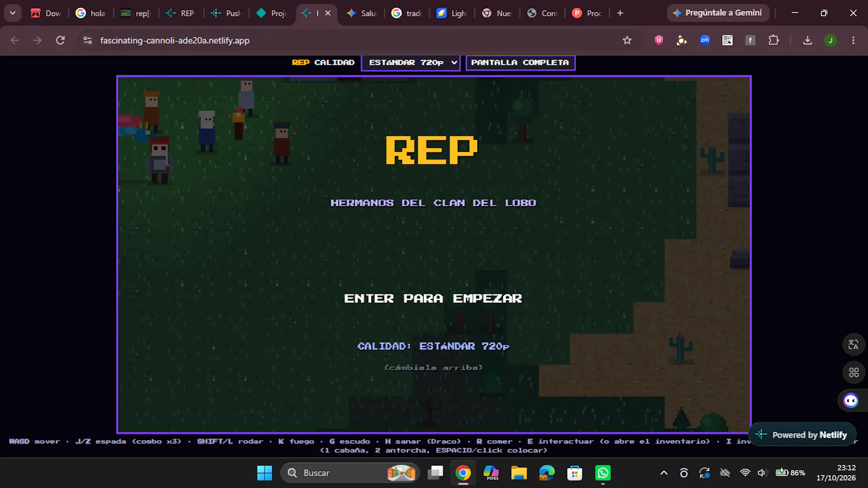Open the Zoom extension icon
868x488 pixels.
[705, 40]
